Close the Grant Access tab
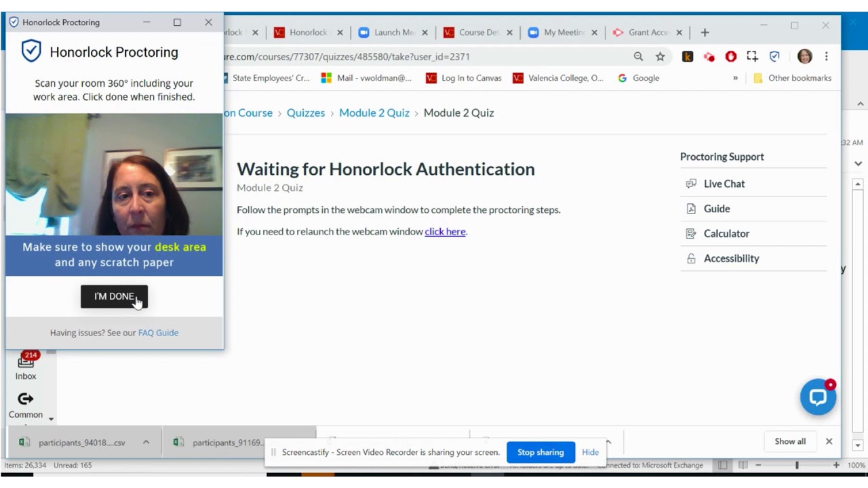The height and width of the screenshot is (488, 868). (679, 33)
